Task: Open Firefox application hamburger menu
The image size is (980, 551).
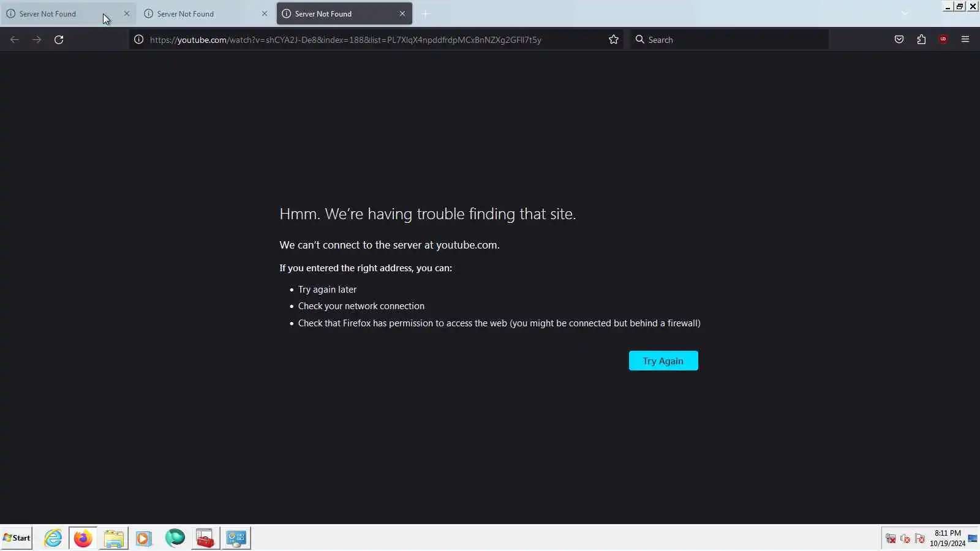Action: [965, 40]
